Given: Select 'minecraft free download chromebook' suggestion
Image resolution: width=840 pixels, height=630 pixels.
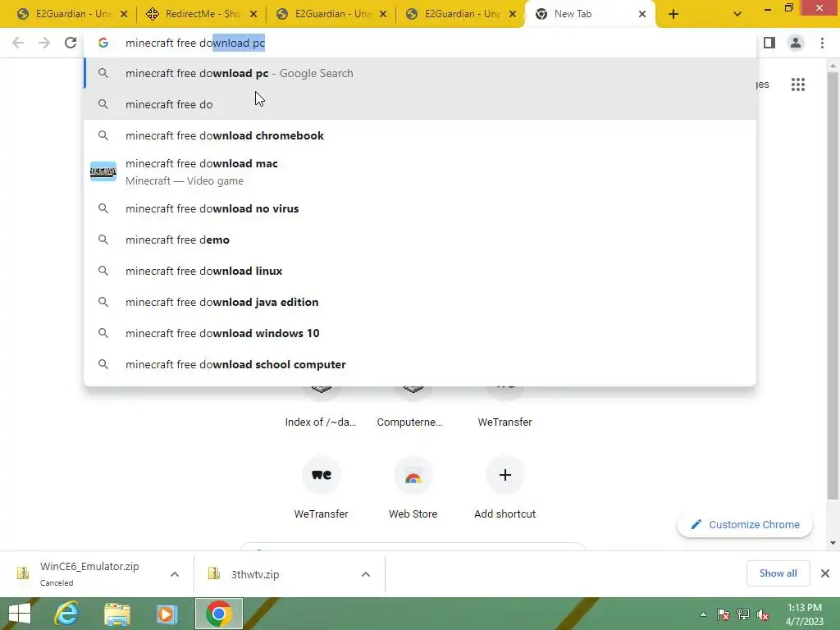Looking at the screenshot, I should coord(420,135).
